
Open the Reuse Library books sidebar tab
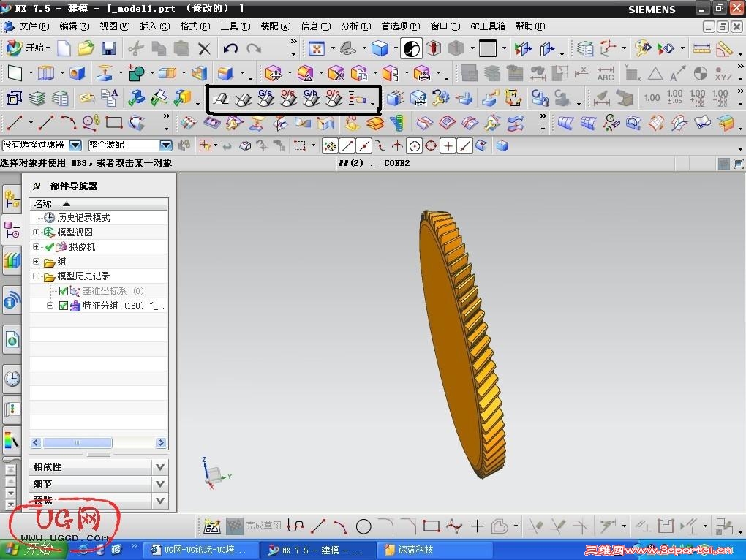12,260
